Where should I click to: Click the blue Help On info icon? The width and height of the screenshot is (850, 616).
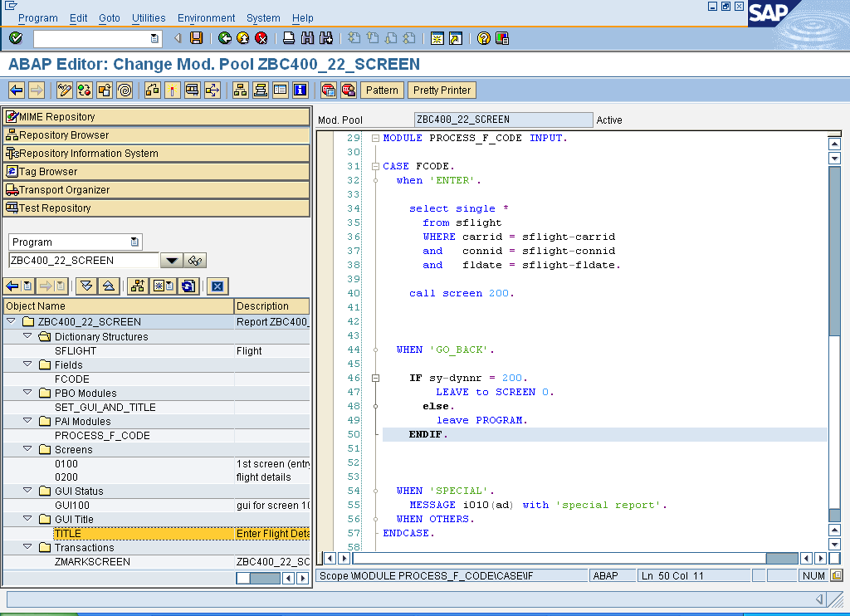coord(300,90)
